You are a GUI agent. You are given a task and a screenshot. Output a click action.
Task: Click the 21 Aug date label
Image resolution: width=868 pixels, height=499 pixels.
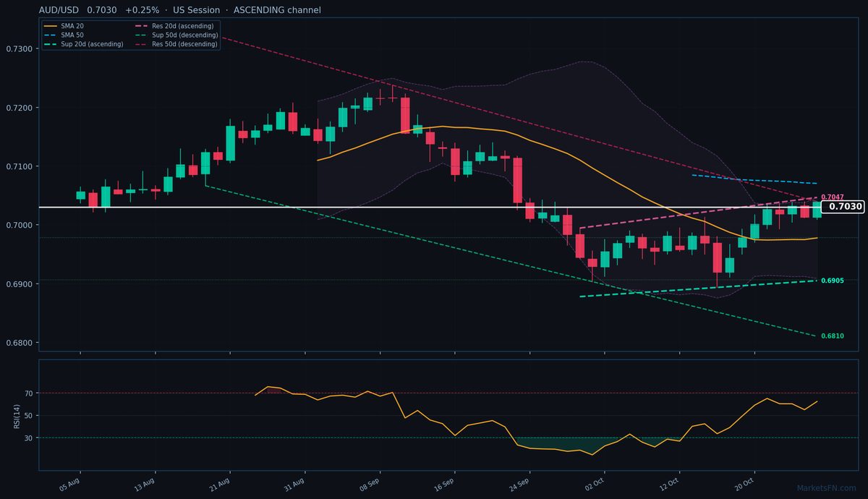click(x=218, y=483)
